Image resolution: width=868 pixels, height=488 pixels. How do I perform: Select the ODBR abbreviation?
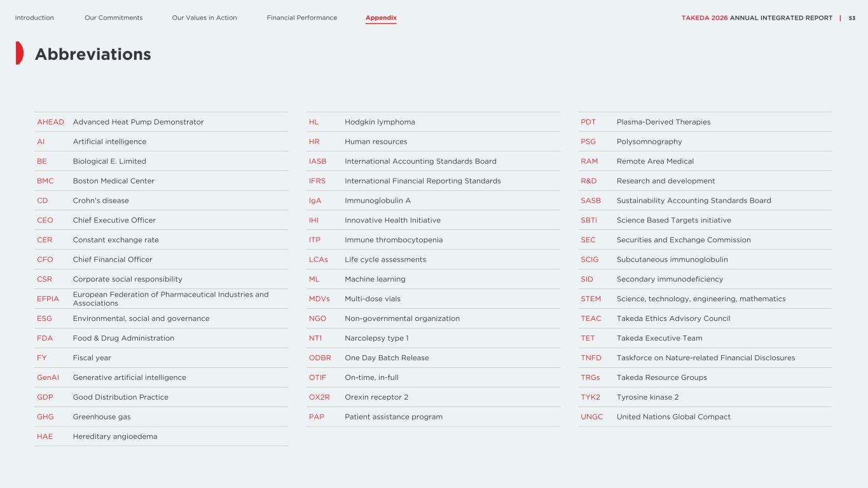coord(320,358)
